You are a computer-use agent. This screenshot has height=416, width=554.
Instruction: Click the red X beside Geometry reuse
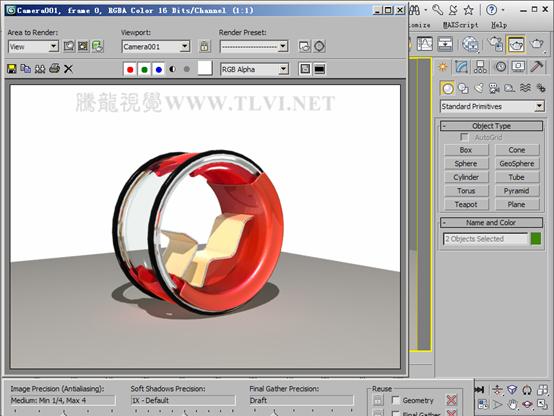tap(452, 400)
